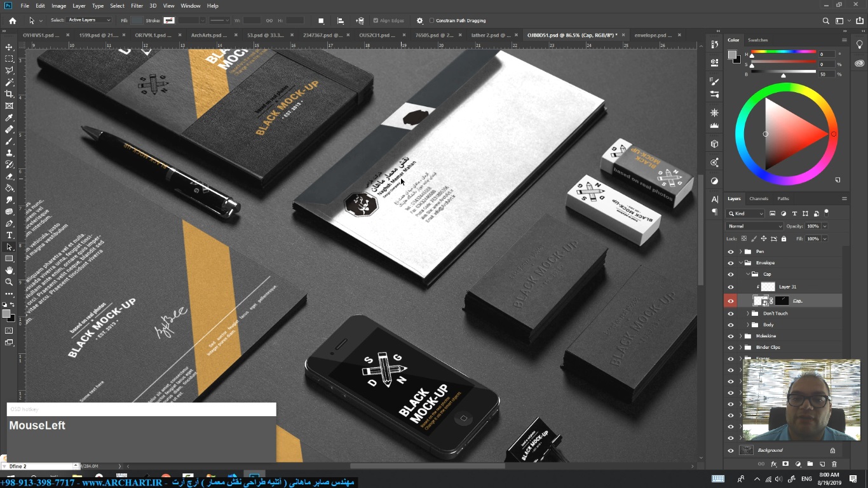Open the Image menu
868x488 pixels.
pyautogui.click(x=58, y=6)
